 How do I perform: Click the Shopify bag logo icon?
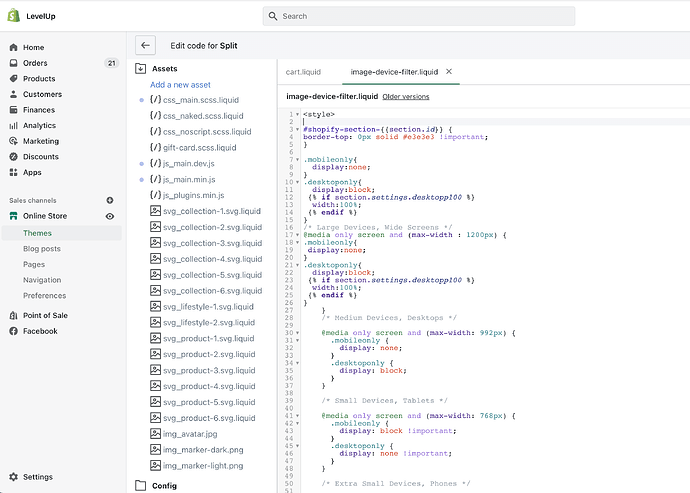pyautogui.click(x=14, y=15)
